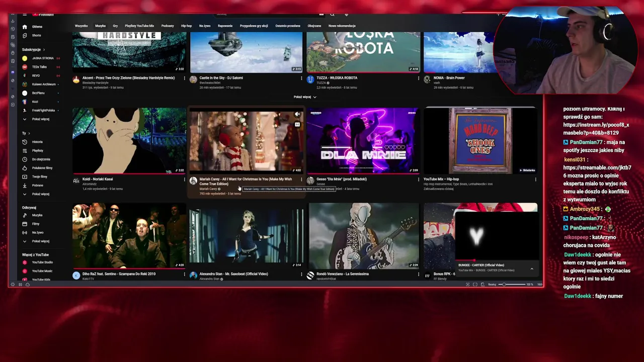This screenshot has height=362, width=644.
Task: Open the streamable.com link in chat
Action: pos(597,171)
